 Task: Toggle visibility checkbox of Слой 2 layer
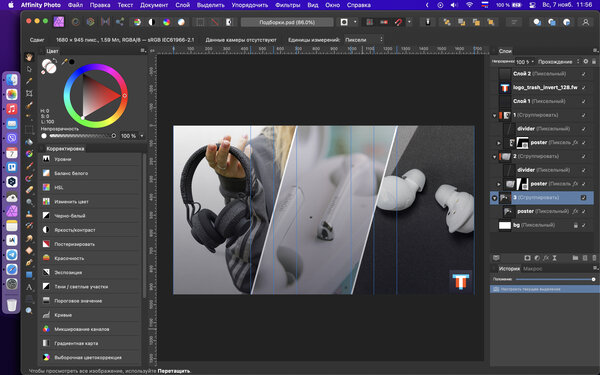tap(584, 74)
